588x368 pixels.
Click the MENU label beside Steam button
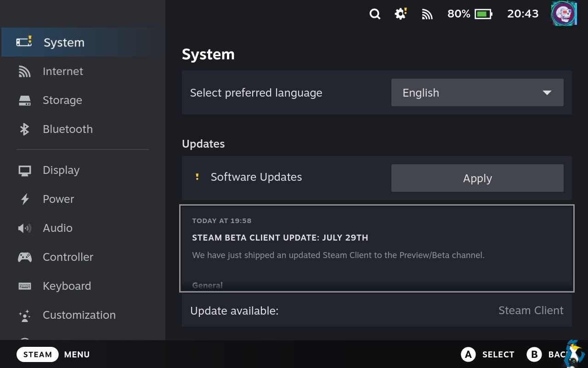[77, 355]
